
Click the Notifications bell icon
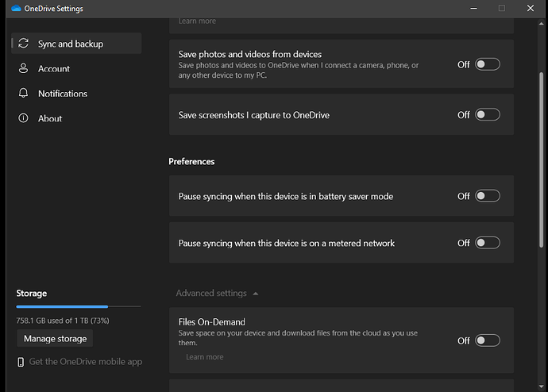(x=23, y=93)
